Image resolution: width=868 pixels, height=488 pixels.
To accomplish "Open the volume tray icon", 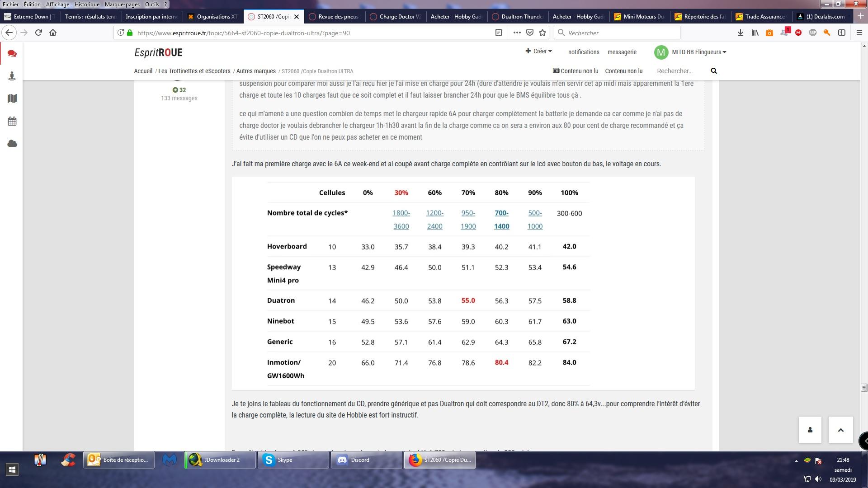I will (x=818, y=479).
